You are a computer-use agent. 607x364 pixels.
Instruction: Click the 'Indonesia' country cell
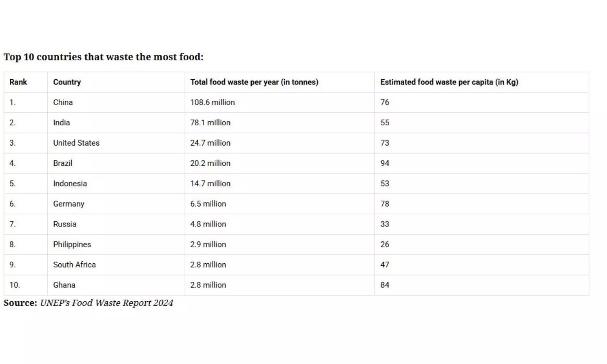pos(70,184)
